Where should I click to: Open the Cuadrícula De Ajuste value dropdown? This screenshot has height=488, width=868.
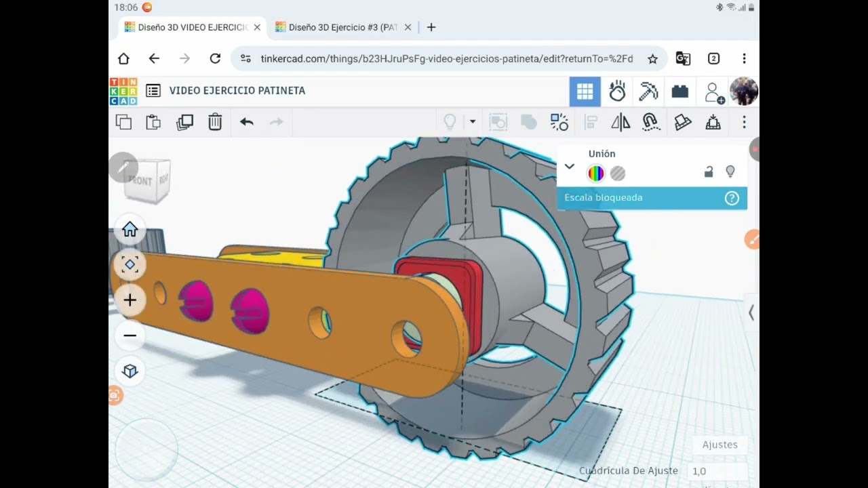point(717,471)
